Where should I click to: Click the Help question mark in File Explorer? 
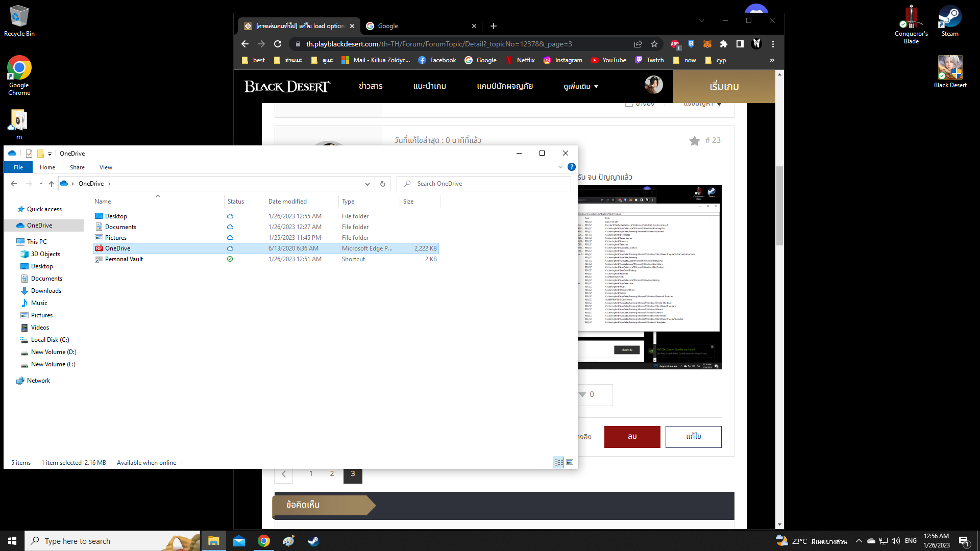[571, 166]
